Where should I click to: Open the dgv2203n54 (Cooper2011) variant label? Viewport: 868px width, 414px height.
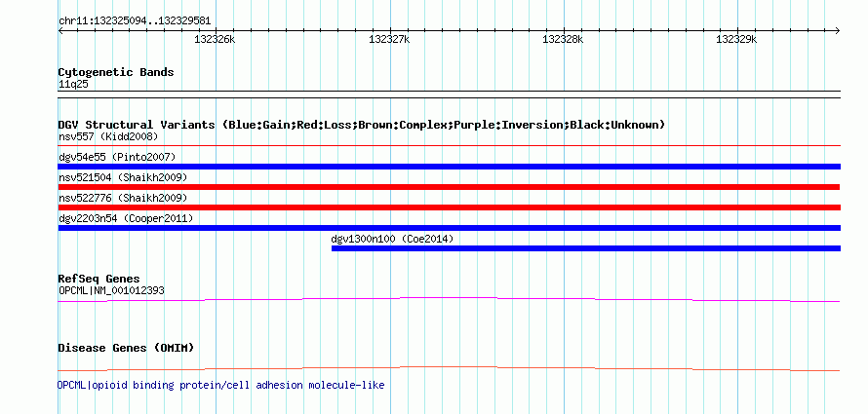(x=126, y=218)
